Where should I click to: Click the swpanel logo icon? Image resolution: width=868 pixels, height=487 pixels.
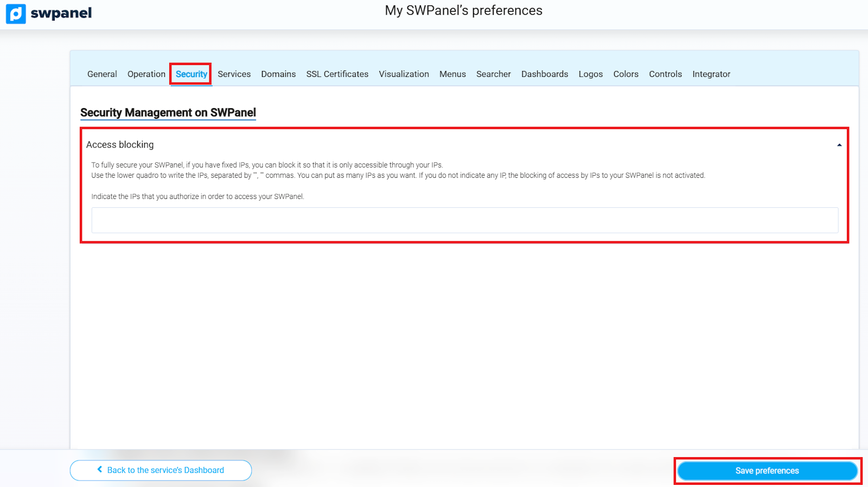pyautogui.click(x=16, y=14)
